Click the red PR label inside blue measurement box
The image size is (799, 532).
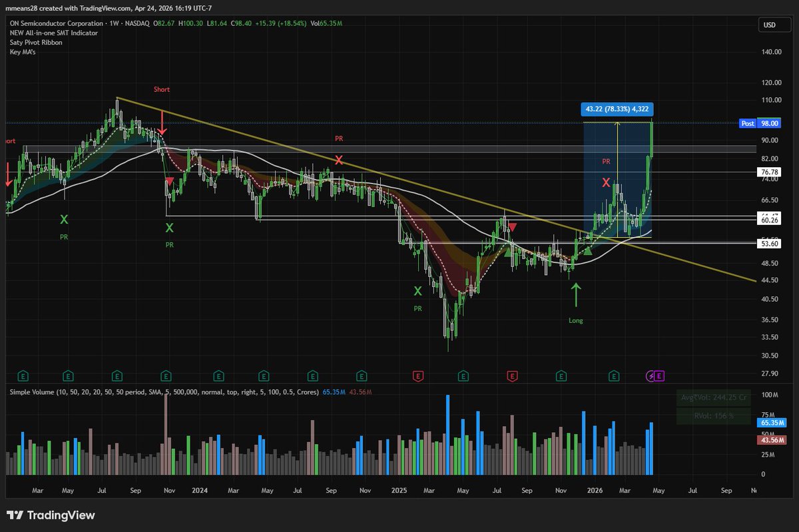pyautogui.click(x=607, y=161)
